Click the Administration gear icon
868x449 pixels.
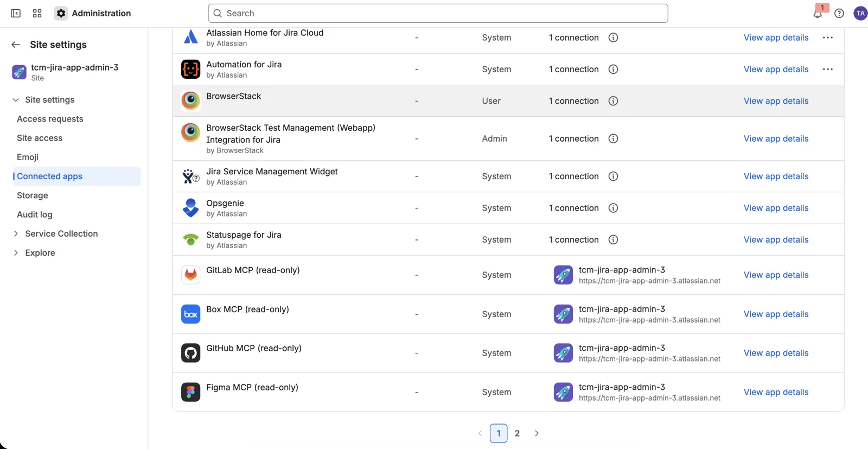click(61, 13)
